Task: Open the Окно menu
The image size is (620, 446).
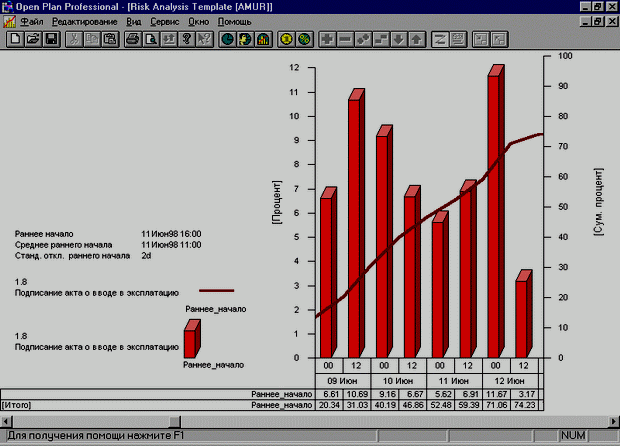Action: click(x=198, y=22)
